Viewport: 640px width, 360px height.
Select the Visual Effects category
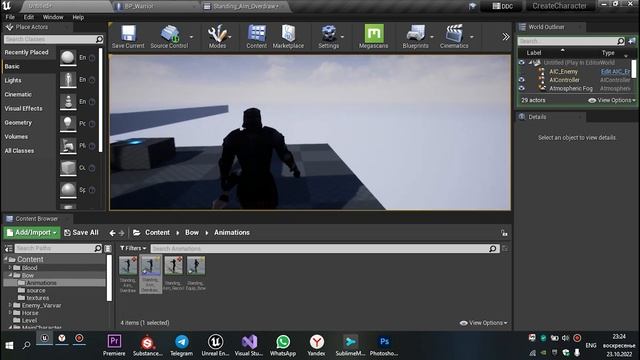[23, 109]
